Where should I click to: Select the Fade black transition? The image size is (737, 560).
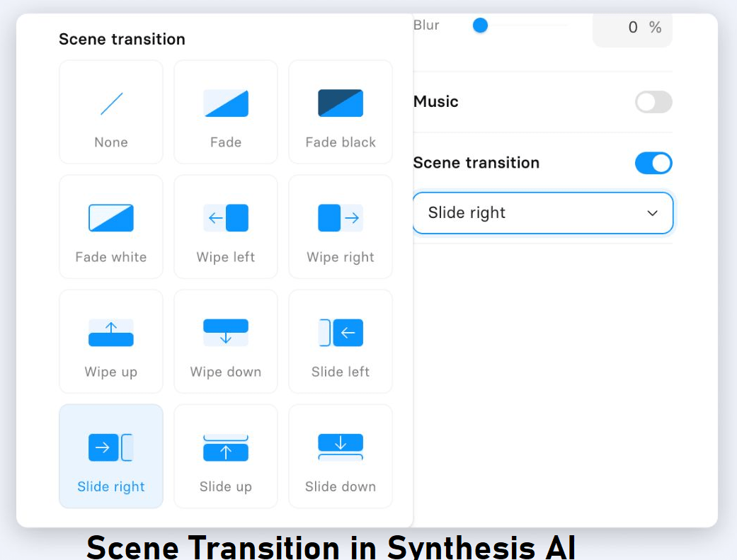tap(340, 112)
